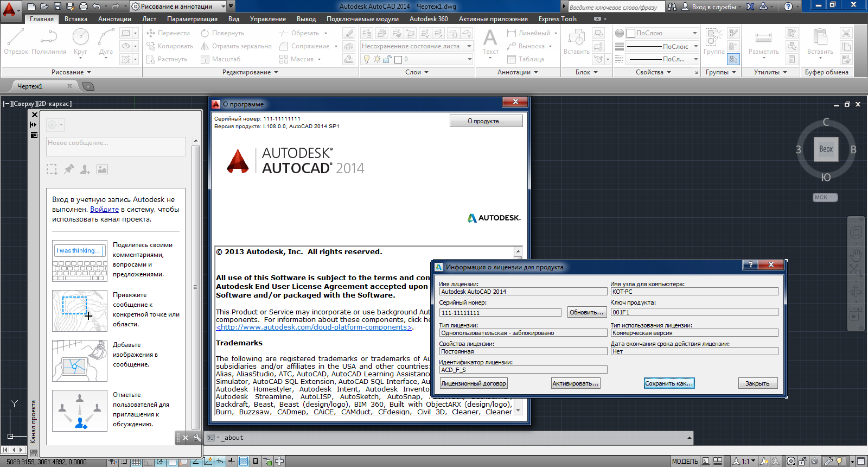Toggle the toolbar lock icon in status bar
The width and height of the screenshot is (868, 467).
[x=803, y=462]
